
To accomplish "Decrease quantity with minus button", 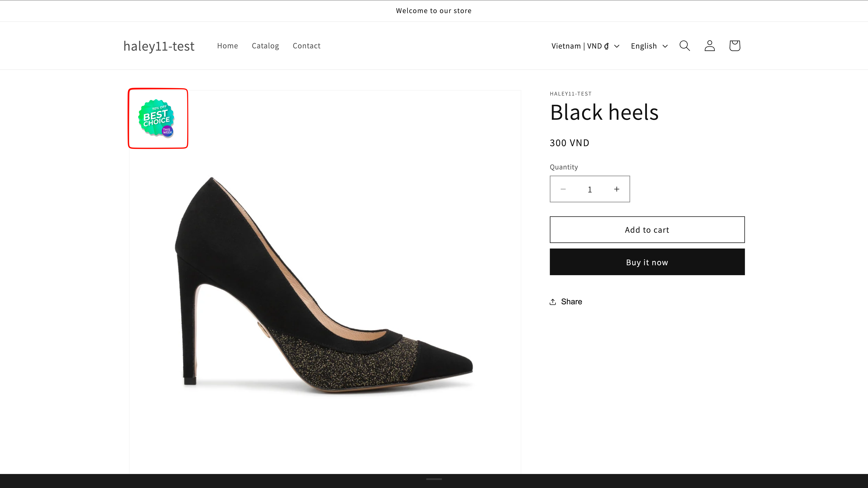I will [x=563, y=189].
